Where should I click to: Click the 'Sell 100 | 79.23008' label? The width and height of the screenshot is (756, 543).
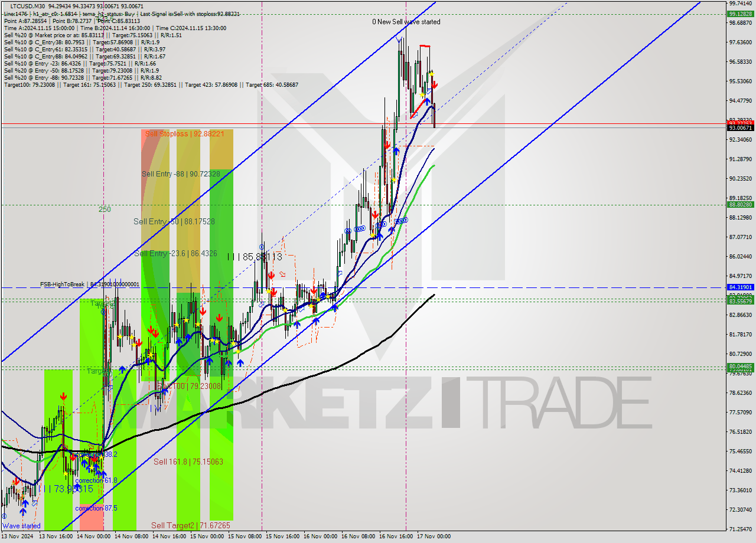point(190,387)
